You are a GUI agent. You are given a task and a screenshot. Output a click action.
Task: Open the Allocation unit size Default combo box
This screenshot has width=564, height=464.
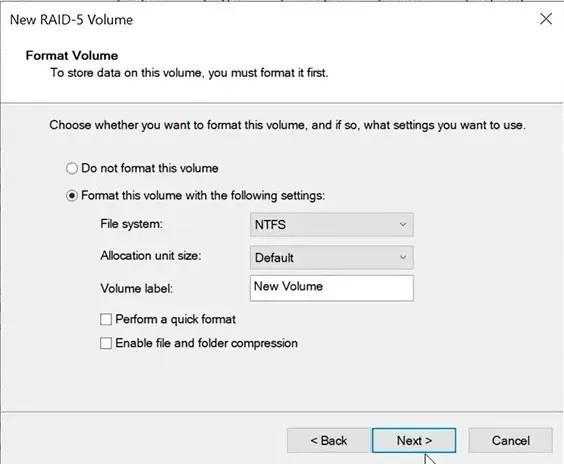(332, 258)
